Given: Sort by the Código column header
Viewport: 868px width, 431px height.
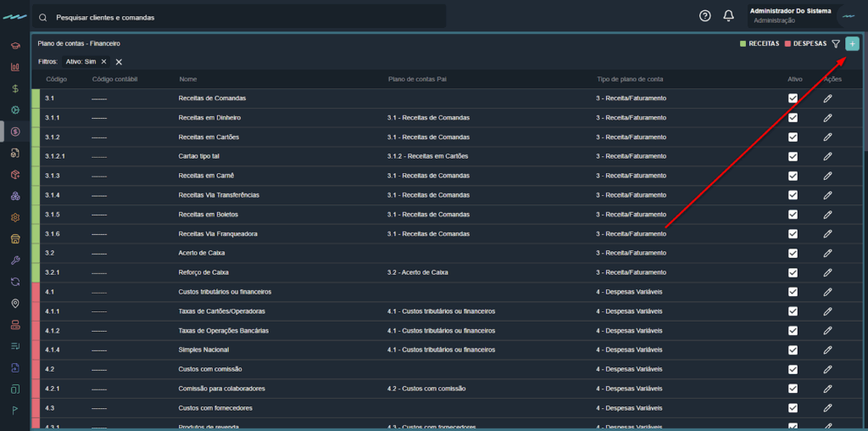Looking at the screenshot, I should 56,79.
